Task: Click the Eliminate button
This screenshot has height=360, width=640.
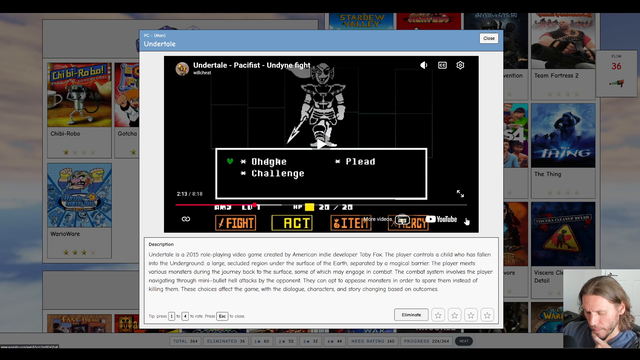Action: [x=411, y=315]
